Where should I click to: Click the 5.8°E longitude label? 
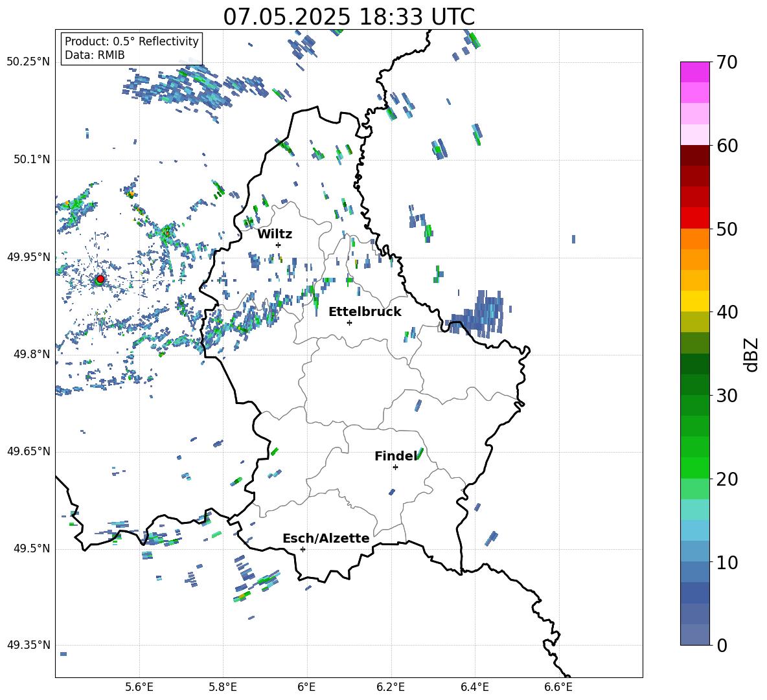coord(223,687)
